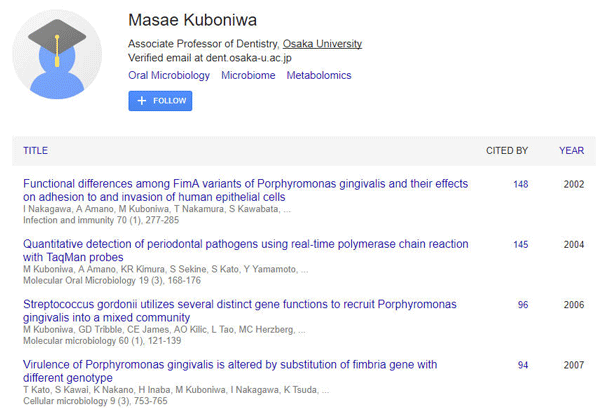Select the Microbiome interest tag

point(248,75)
